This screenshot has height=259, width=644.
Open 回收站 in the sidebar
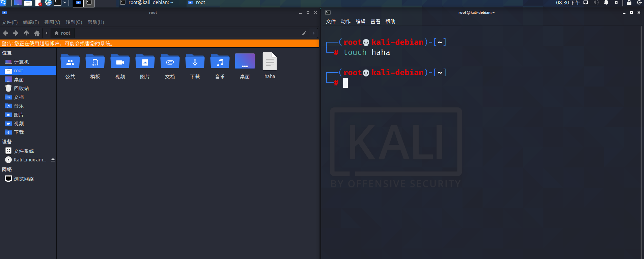[28, 88]
